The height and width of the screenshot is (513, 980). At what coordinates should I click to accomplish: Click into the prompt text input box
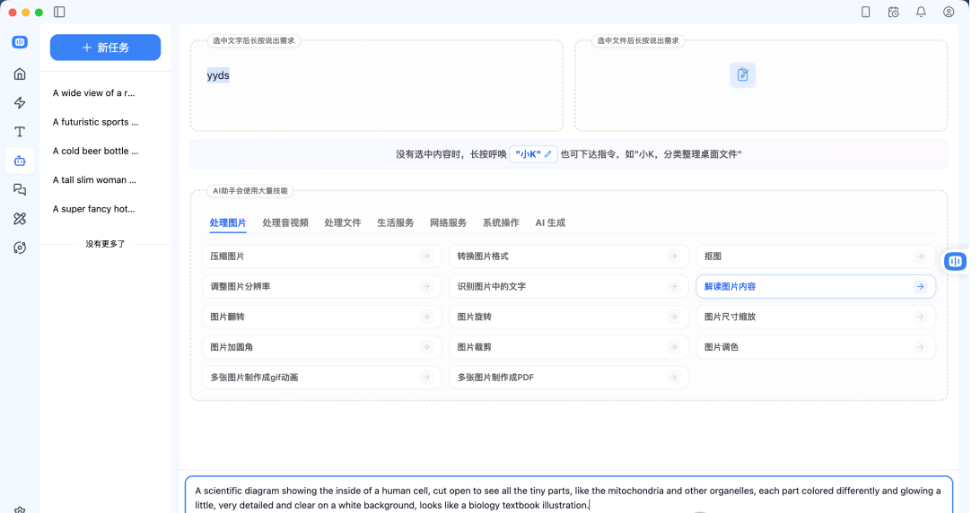pos(567,497)
